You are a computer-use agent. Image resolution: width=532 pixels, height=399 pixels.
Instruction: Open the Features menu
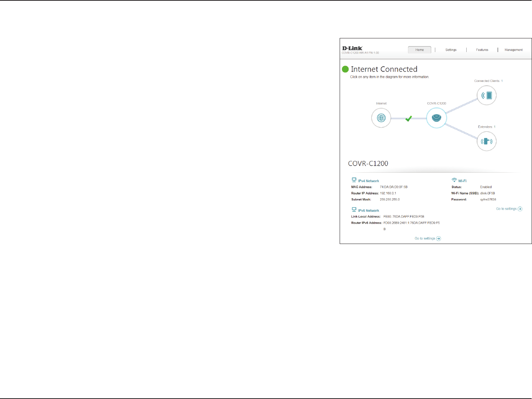coord(482,50)
